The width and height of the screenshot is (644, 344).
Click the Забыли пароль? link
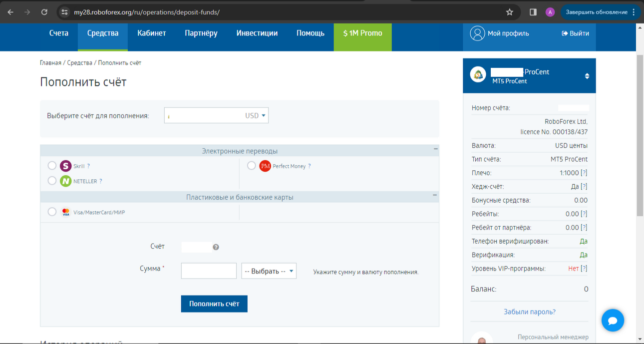click(530, 312)
